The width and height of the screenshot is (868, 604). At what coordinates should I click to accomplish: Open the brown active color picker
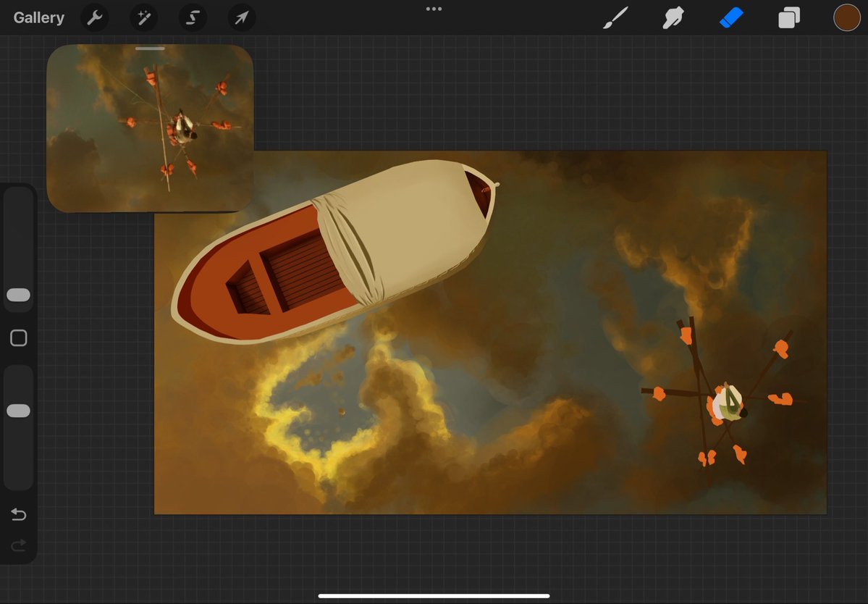(x=847, y=17)
